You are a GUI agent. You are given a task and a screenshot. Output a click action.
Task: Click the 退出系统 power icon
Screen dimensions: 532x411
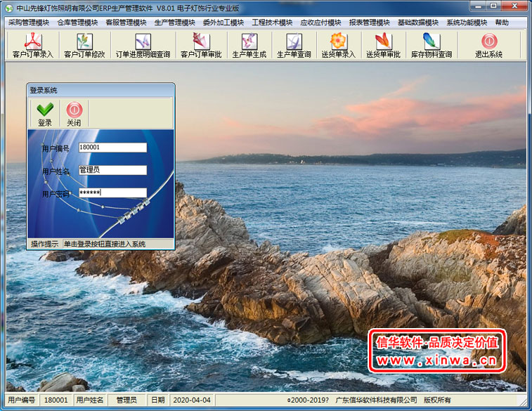tap(488, 46)
